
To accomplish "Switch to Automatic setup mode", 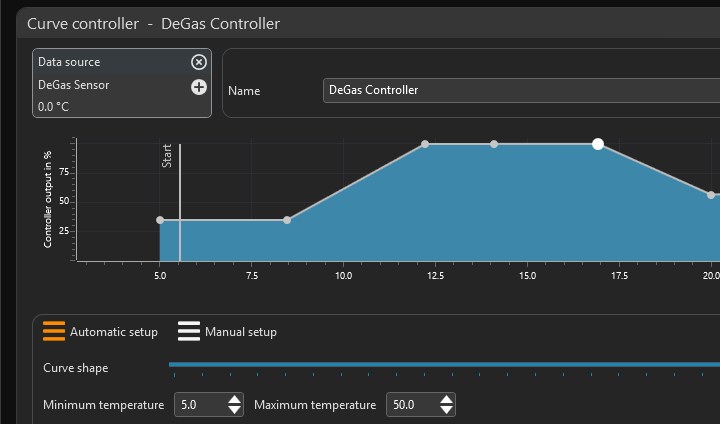I will pyautogui.click(x=100, y=332).
